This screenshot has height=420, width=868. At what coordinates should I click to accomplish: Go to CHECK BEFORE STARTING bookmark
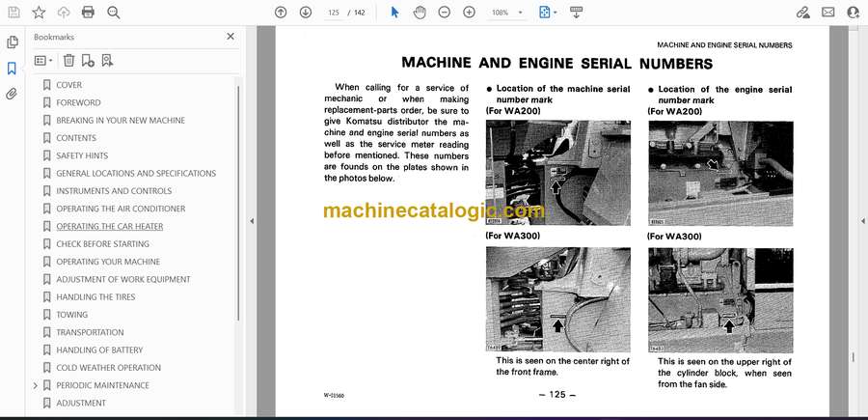(x=102, y=244)
